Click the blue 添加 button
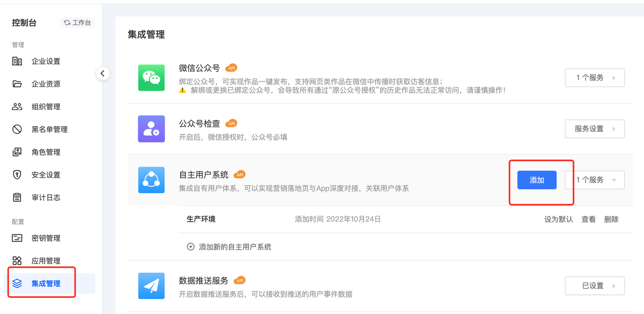Viewport: 644px width, 314px height. click(537, 180)
